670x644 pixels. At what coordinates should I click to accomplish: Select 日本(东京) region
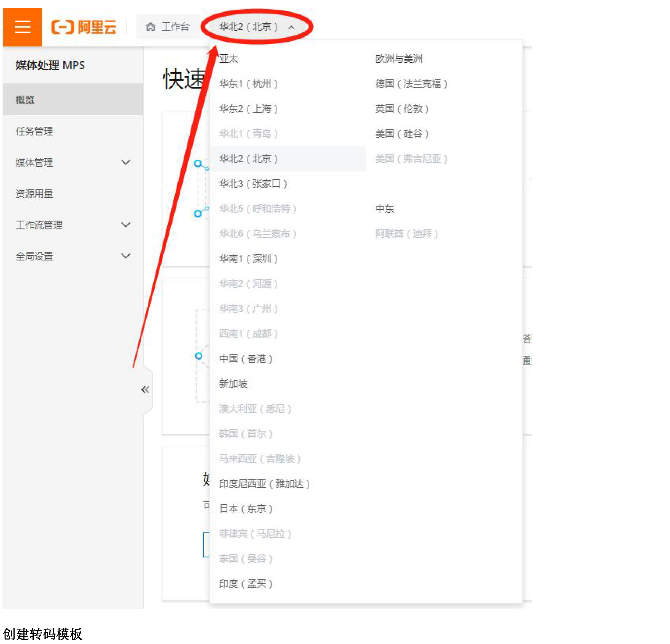click(246, 509)
